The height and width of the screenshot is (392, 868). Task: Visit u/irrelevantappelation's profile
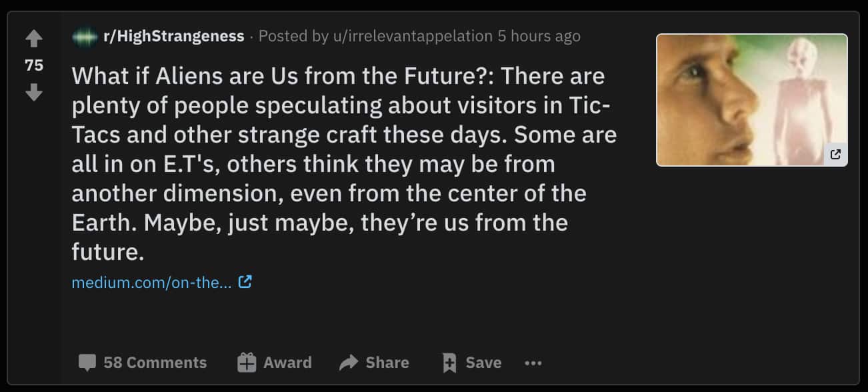click(412, 36)
